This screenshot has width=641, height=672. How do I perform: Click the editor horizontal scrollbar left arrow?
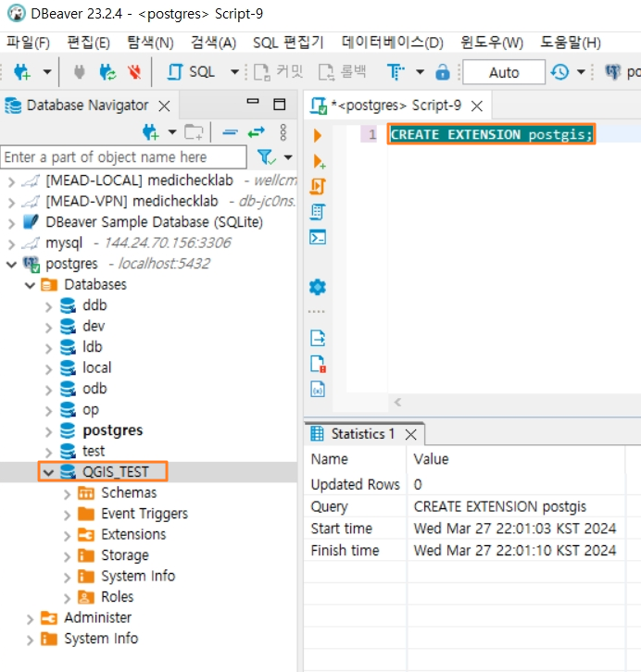[x=398, y=402]
